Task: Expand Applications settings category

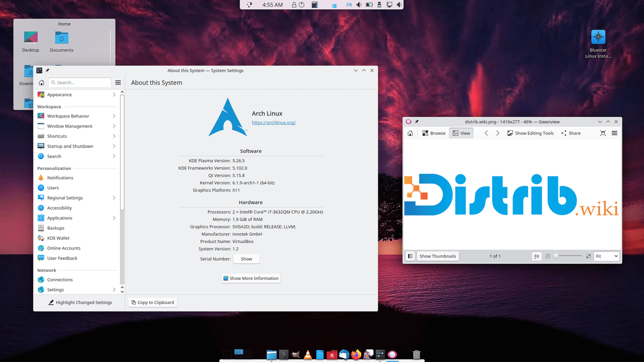Action: [x=77, y=218]
